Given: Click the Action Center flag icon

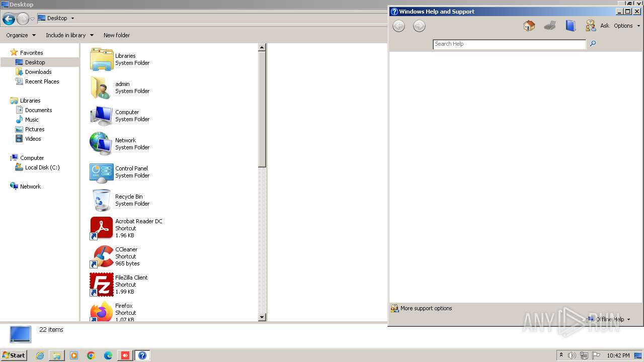Looking at the screenshot, I should click(x=596, y=355).
